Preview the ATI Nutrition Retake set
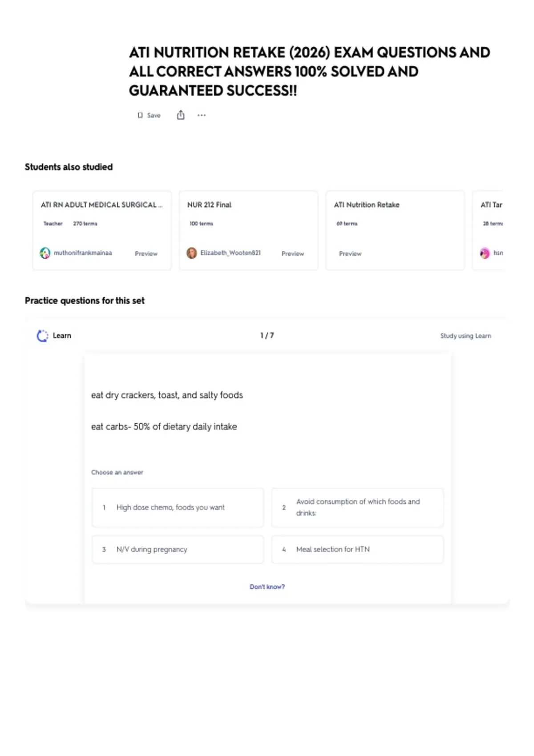The width and height of the screenshot is (534, 756). (x=350, y=253)
